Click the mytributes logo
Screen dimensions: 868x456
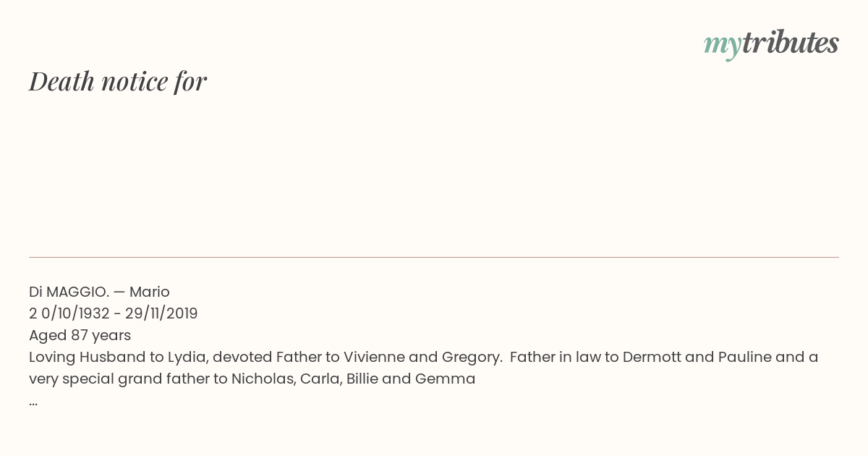click(771, 44)
